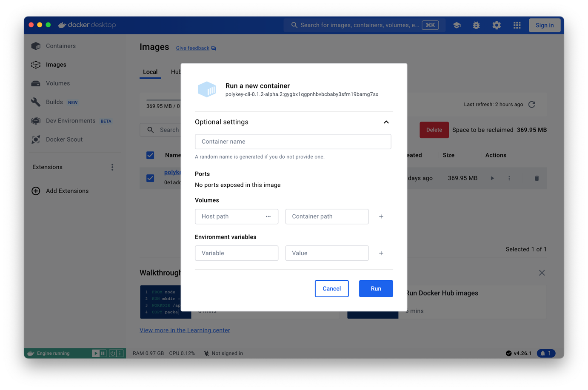This screenshot has width=588, height=390.
Task: Cancel the new container dialog
Action: (331, 288)
